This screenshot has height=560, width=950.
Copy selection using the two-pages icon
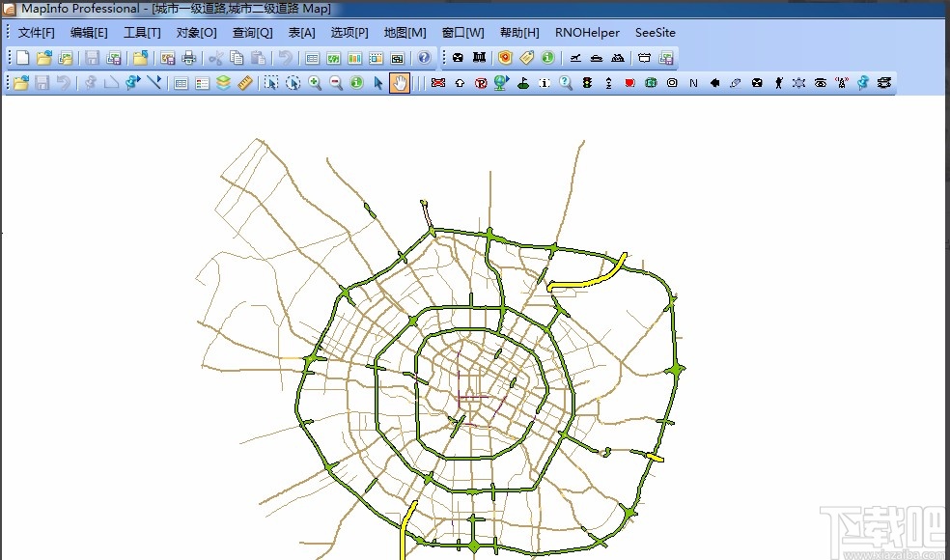237,58
